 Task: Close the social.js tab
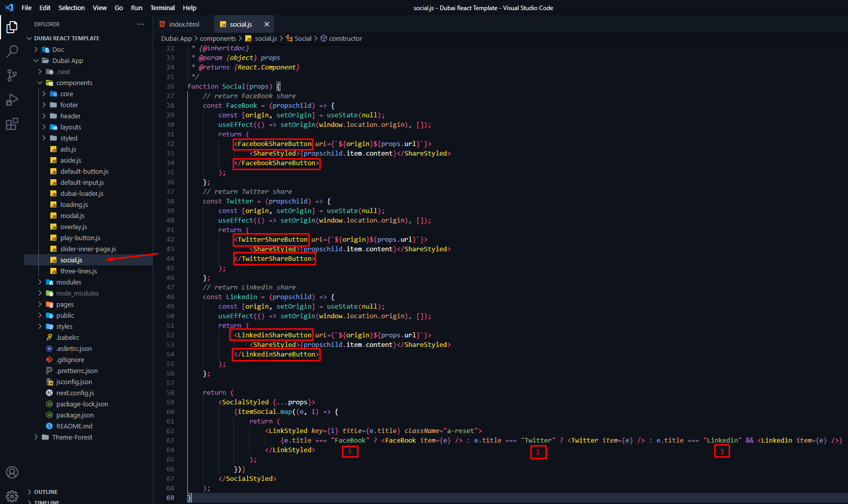tap(266, 24)
